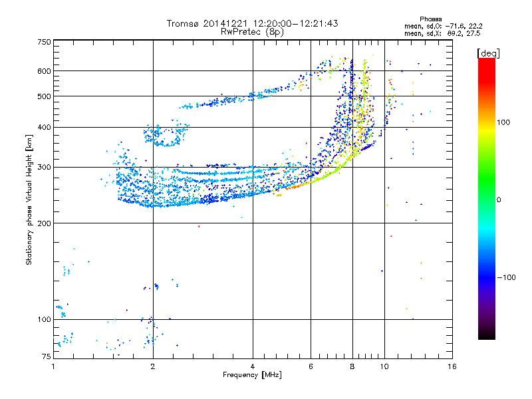Screen dimensions: 532x399
Task: Click the x-axis '10' tick label
Action: coord(384,366)
